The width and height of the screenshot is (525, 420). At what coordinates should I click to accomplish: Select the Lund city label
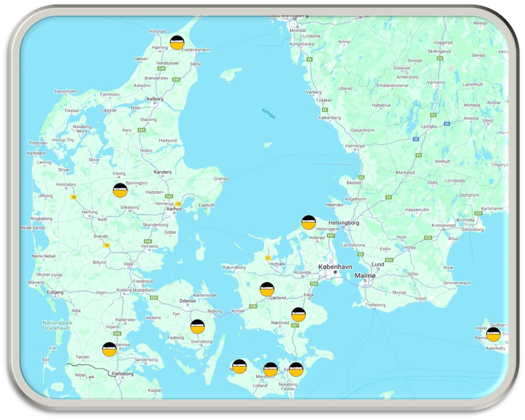tap(378, 264)
